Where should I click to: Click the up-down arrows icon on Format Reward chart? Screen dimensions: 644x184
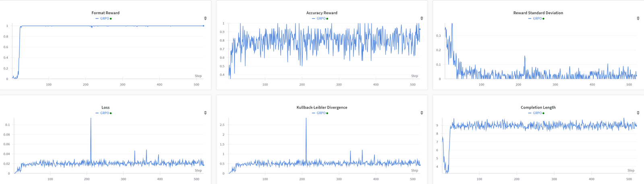(205, 19)
